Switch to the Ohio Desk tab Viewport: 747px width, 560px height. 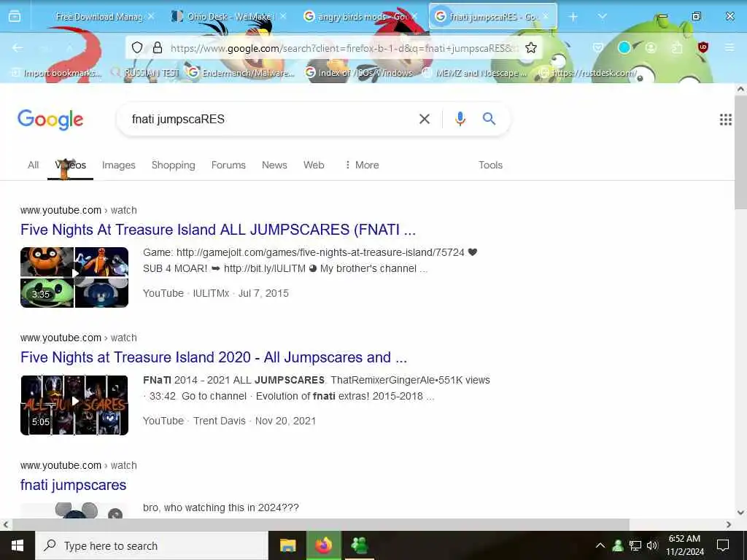[x=230, y=17]
